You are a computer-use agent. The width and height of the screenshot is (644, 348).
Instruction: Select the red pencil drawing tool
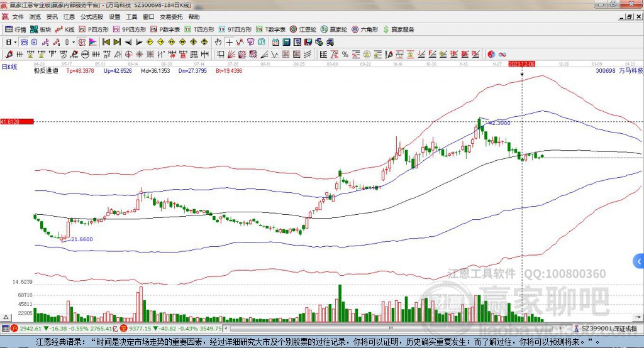tap(9, 54)
